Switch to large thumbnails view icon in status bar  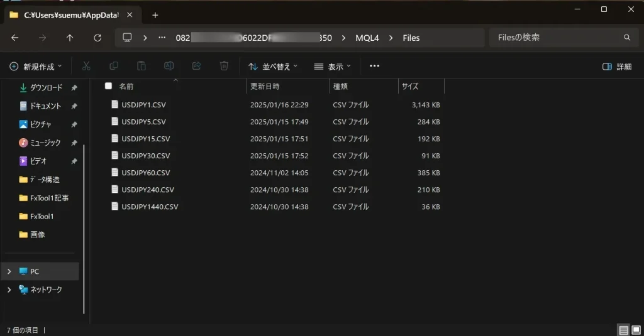pos(636,330)
